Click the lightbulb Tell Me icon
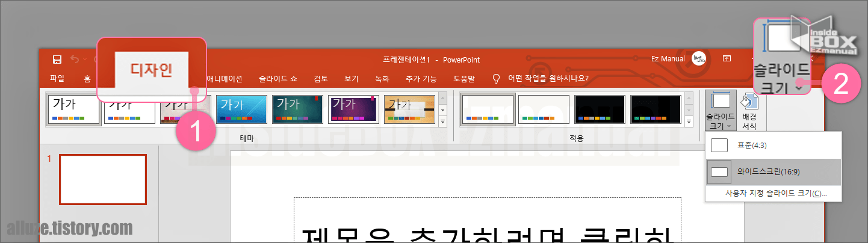Screen dimensions: 868x243 coord(496,78)
